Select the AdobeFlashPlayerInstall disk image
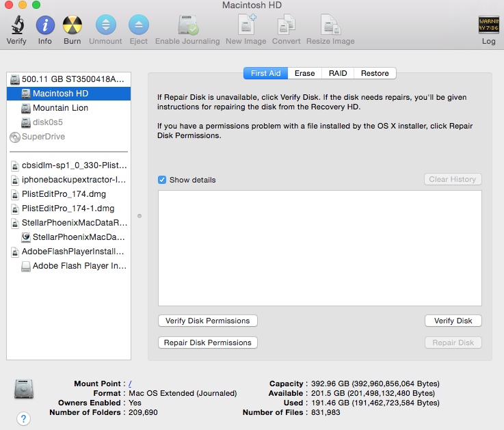Viewport: 504px width, 430px height. click(69, 252)
